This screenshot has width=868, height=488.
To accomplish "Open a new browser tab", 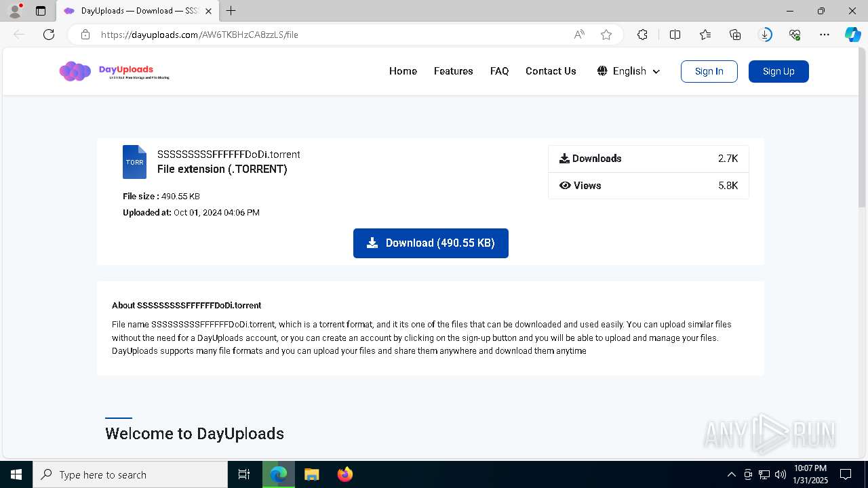I will pyautogui.click(x=231, y=11).
